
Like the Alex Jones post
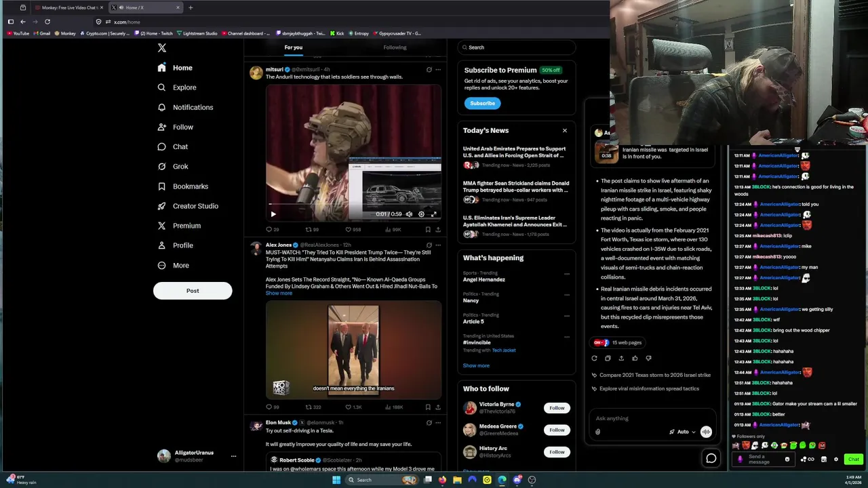point(353,407)
